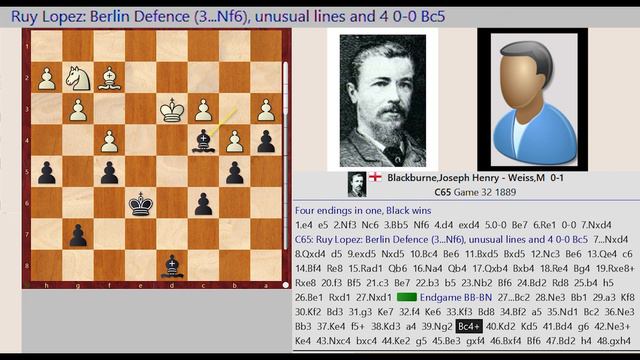Select the white pawn on g3
Image resolution: width=640 pixels, height=360 pixels.
tap(78, 109)
